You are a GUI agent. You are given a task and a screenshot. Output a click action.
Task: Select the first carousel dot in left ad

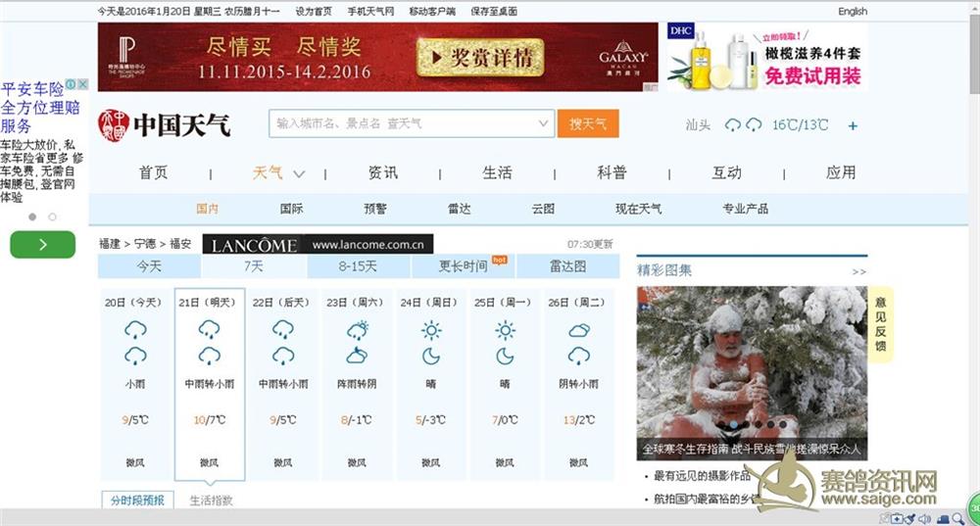tap(32, 216)
